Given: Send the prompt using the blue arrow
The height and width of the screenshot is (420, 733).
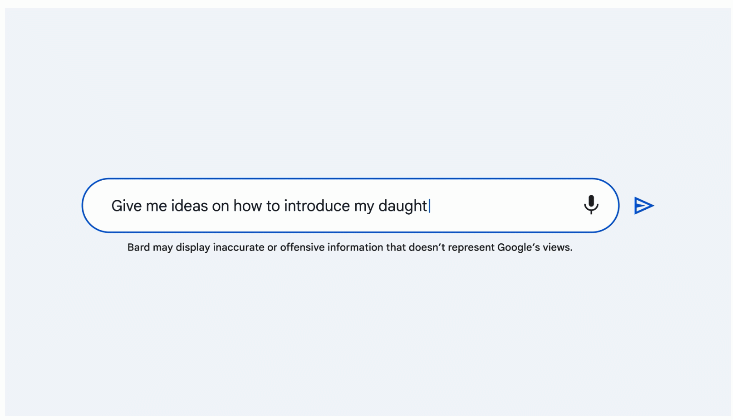Looking at the screenshot, I should [x=644, y=205].
